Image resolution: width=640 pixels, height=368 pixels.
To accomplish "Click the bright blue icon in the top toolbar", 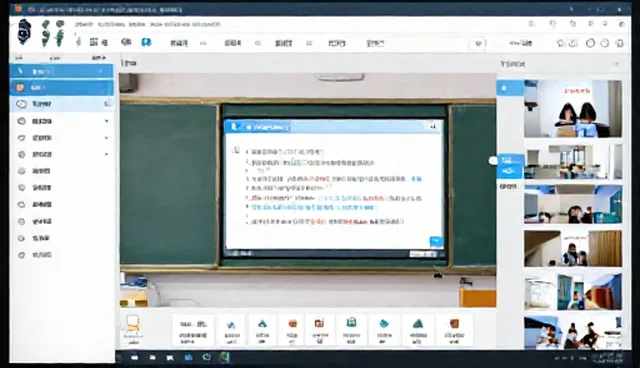I will (146, 42).
